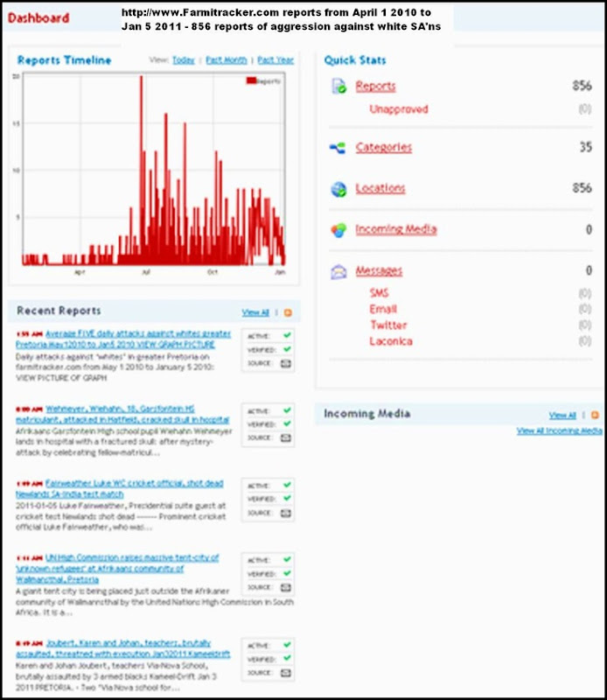The height and width of the screenshot is (700, 607).
Task: Switch timeline view to Past Month
Action: [x=227, y=59]
